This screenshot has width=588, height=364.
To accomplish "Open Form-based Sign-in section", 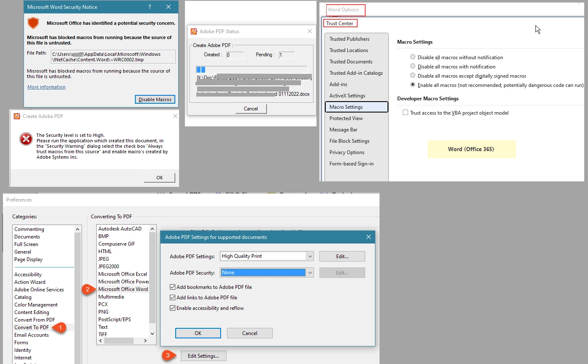I will [351, 164].
